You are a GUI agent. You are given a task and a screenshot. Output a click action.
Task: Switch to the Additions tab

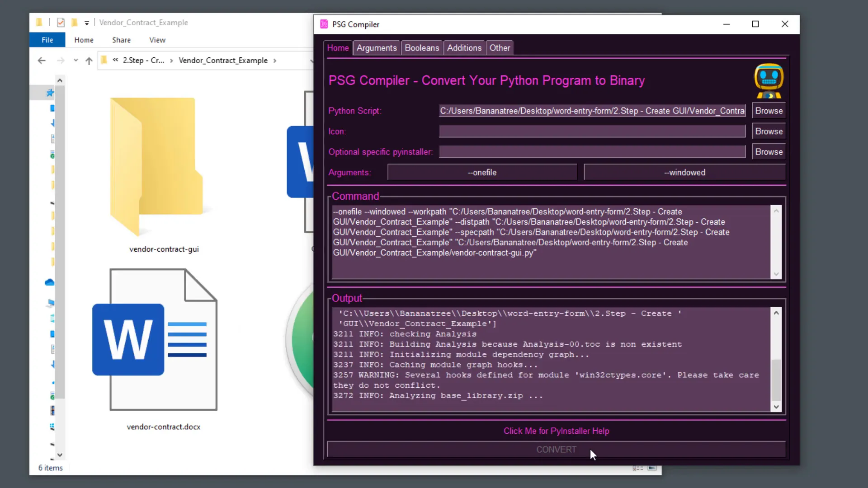pyautogui.click(x=464, y=47)
